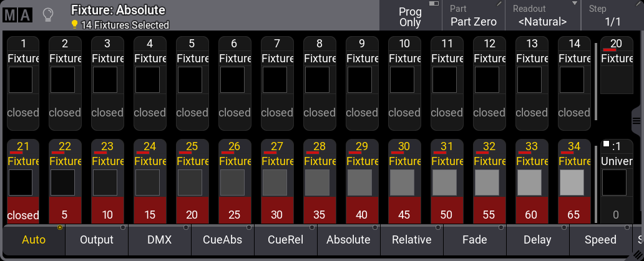Click Fixture 33 light gray swatch
Screen dimensions: 644x261
click(x=530, y=182)
